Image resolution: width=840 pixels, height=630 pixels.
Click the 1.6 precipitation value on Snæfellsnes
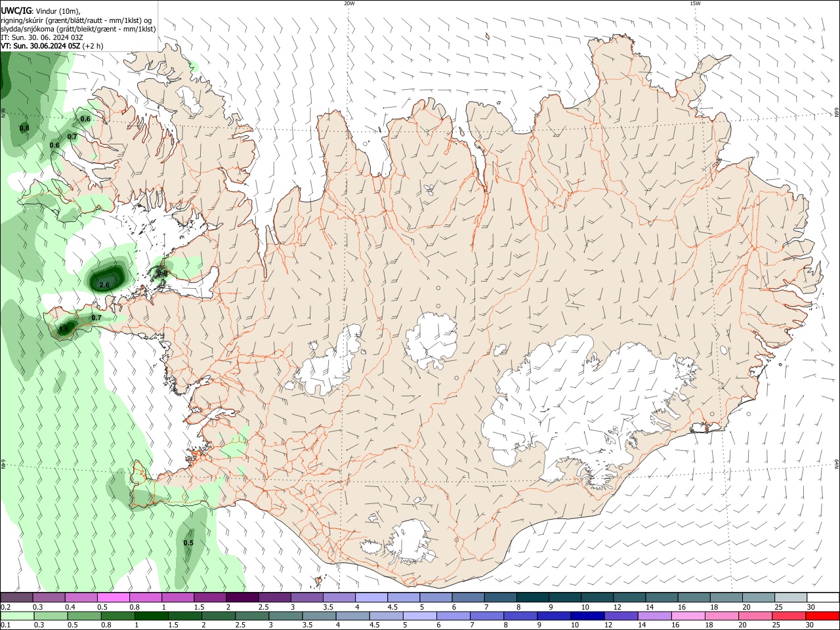click(64, 329)
